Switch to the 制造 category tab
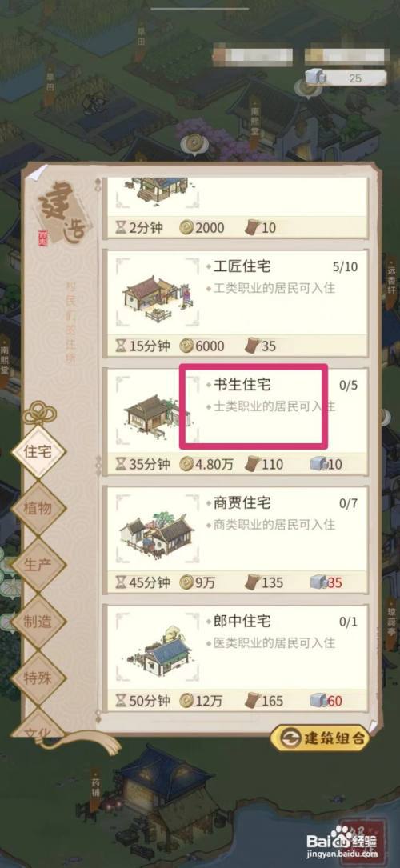This screenshot has width=400, height=868. click(38, 621)
